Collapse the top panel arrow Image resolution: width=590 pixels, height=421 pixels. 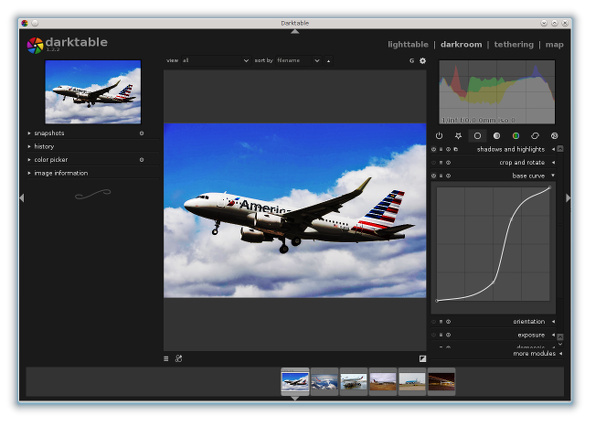point(295,32)
